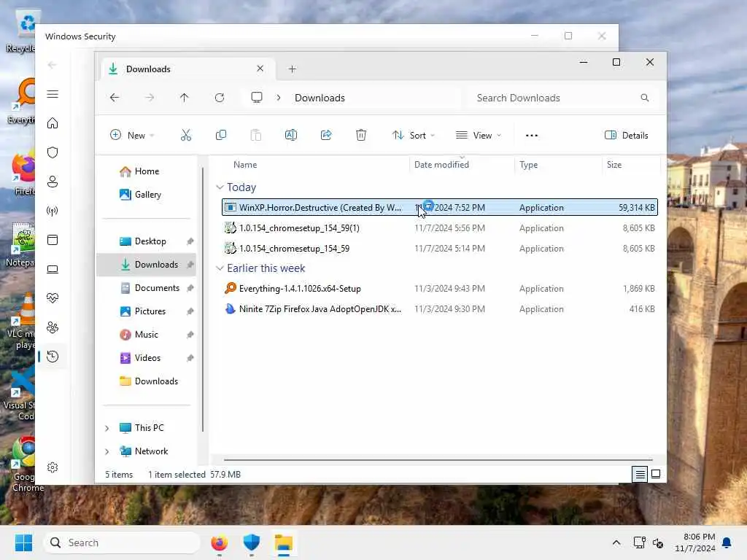Click the Rename icon in toolbar
Screen dimensions: 747x560
290,135
